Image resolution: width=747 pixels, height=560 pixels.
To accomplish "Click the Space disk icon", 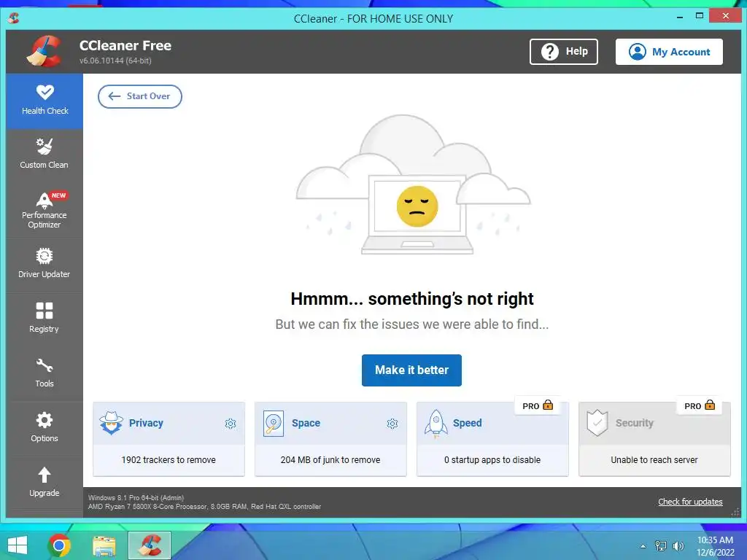I will [x=274, y=424].
